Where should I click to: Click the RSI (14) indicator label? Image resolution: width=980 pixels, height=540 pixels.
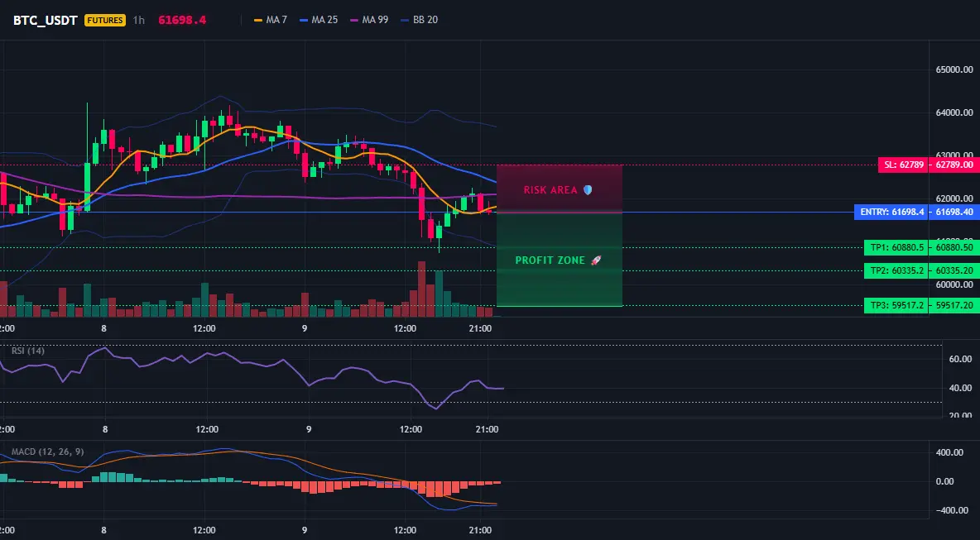pos(28,351)
